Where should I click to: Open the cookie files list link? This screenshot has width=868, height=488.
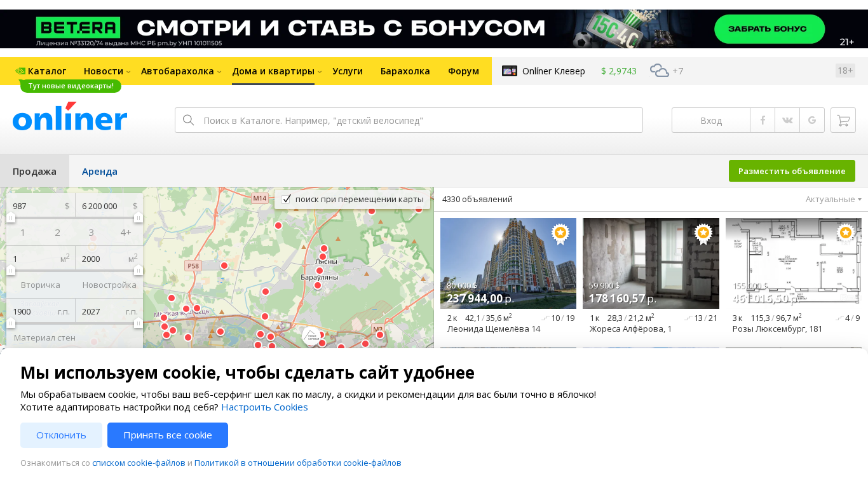pos(139,463)
